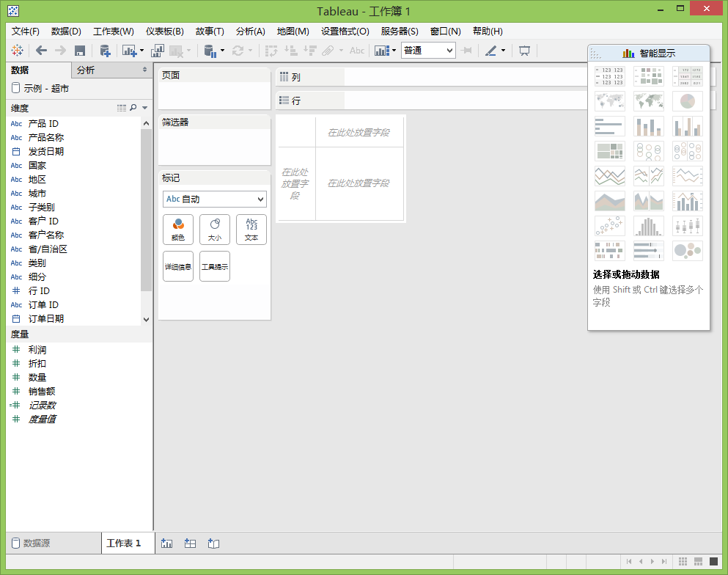Image resolution: width=728 pixels, height=575 pixels.
Task: Click the new data source toolbar icon
Action: coord(106,50)
